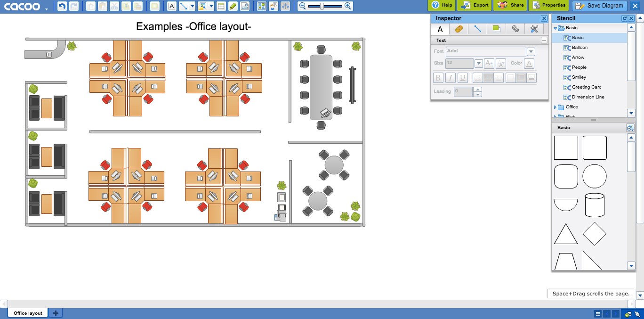Click the zoom in magnifier
The width and height of the screenshot is (644, 319).
(348, 6)
